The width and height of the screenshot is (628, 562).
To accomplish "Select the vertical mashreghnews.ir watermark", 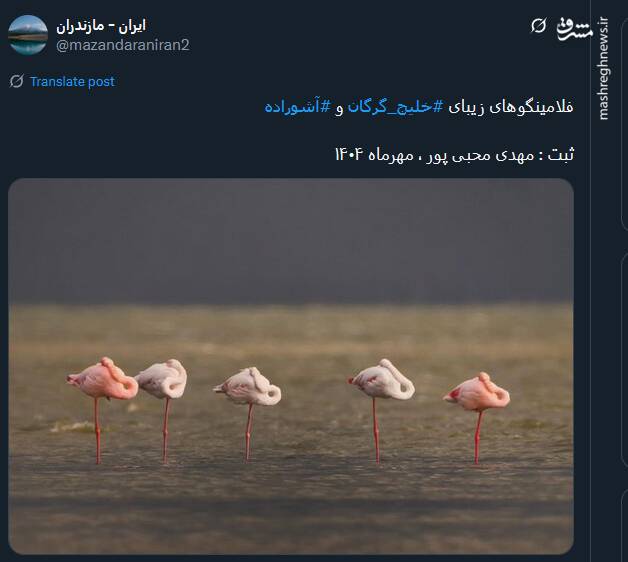I will coord(603,68).
